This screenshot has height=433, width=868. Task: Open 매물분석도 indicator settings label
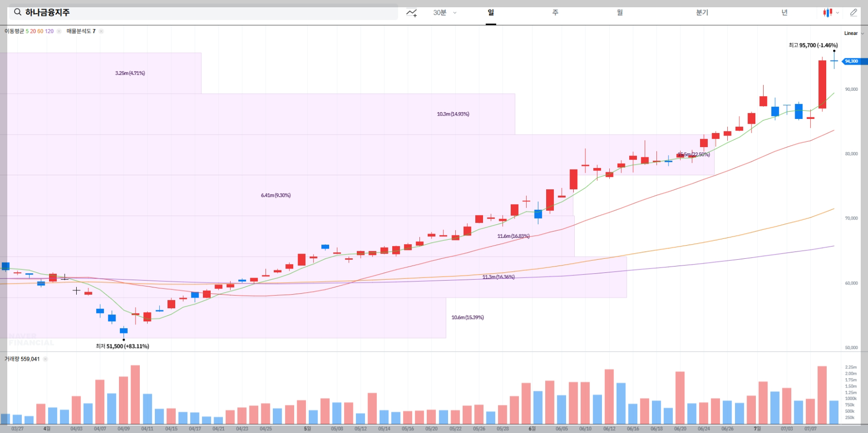point(79,31)
